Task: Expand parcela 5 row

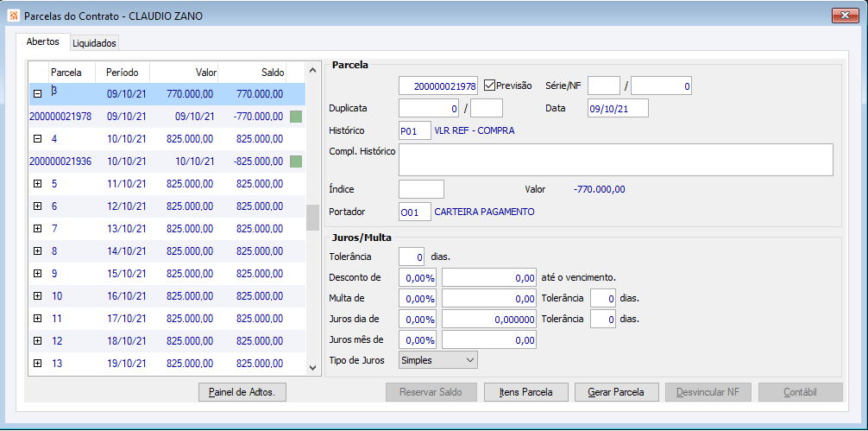Action: pyautogui.click(x=38, y=183)
